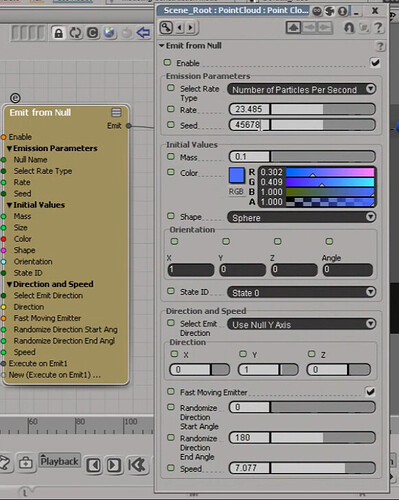
Task: Click animation dot next to Speed parameter
Action: point(171,468)
